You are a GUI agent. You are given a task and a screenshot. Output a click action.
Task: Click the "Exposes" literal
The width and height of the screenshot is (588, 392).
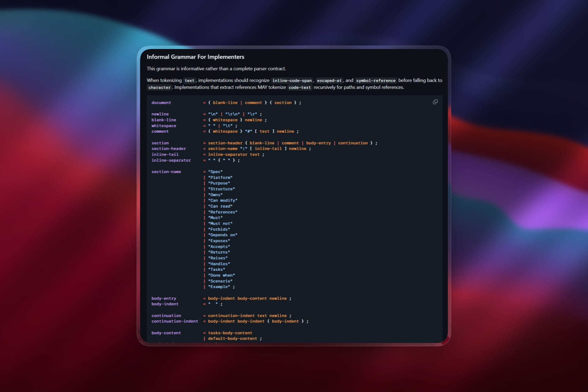pyautogui.click(x=219, y=241)
